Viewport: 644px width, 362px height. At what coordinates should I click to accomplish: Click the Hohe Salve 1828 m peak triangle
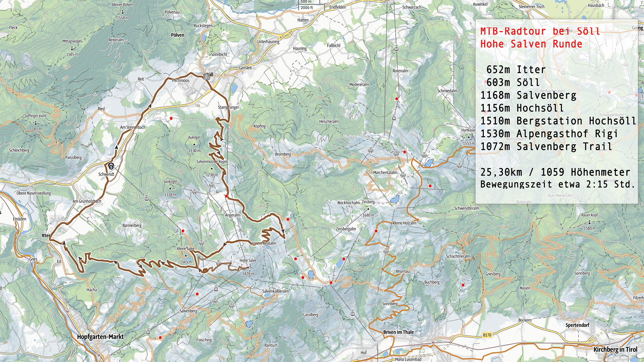(248, 267)
